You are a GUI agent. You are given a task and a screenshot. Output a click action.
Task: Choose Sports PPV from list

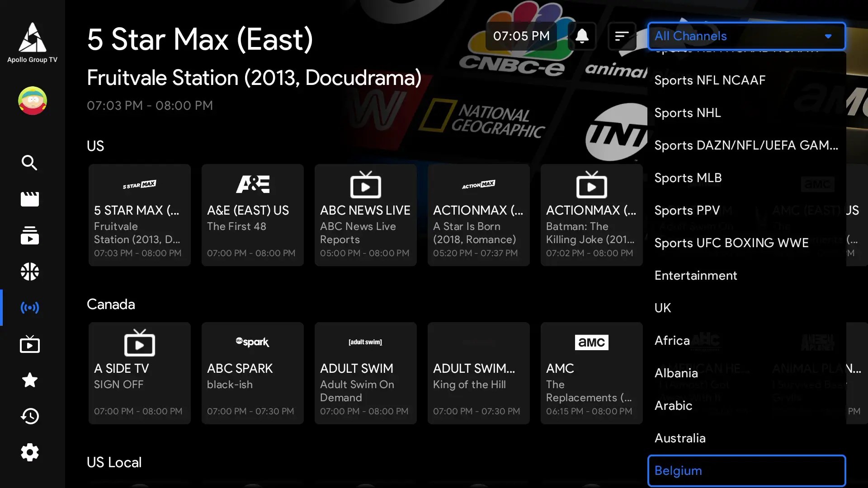point(746,210)
